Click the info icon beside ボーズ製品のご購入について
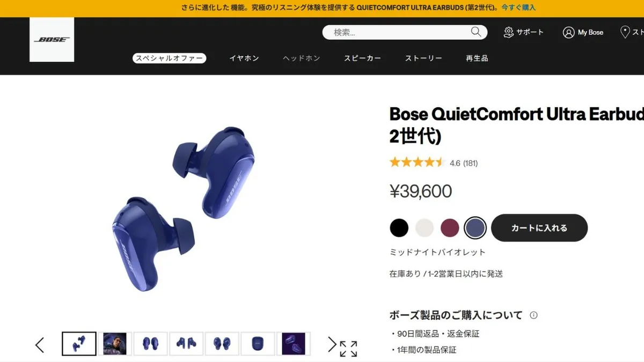 point(533,315)
